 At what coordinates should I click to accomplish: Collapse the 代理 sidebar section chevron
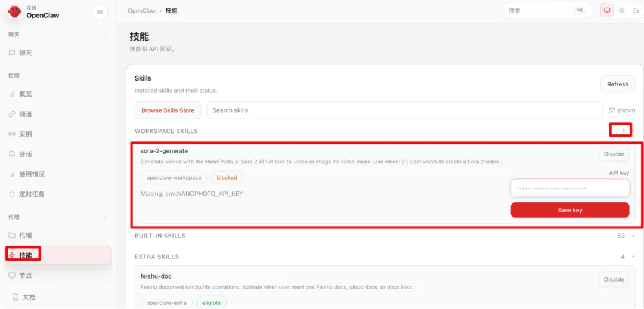tap(104, 217)
